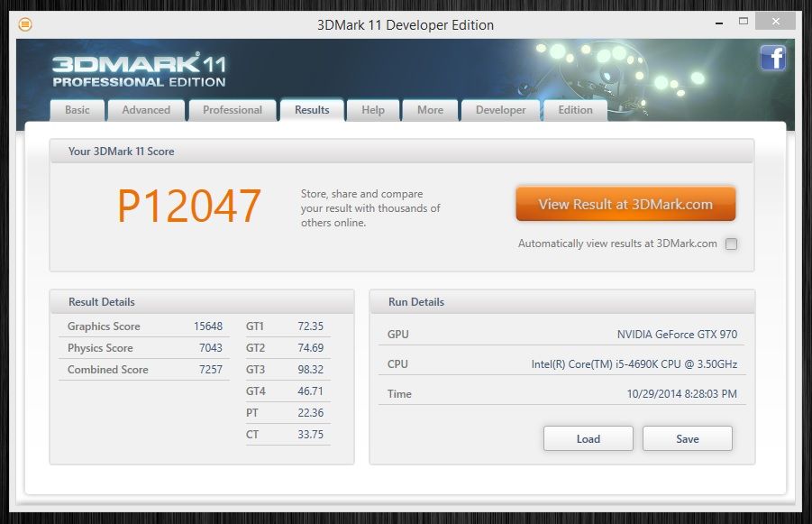The width and height of the screenshot is (812, 524).
Task: Click the CT value 33.75
Action: click(310, 435)
